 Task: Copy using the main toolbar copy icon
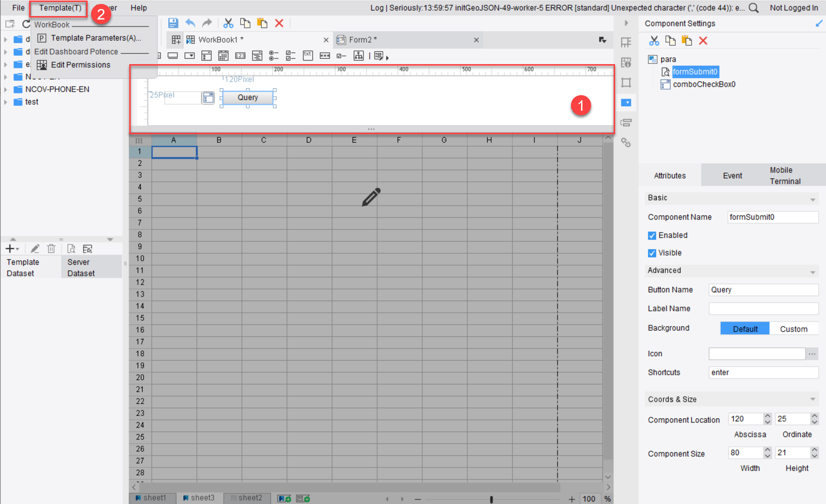(x=245, y=23)
